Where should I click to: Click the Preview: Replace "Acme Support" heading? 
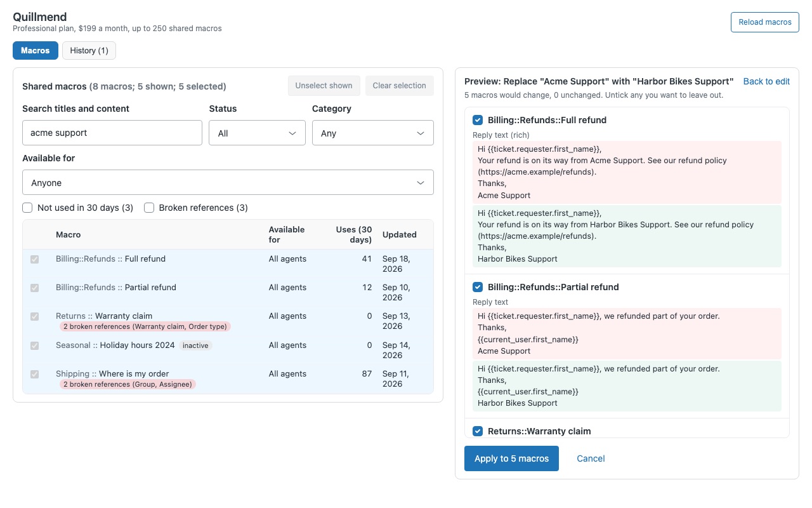pos(599,81)
